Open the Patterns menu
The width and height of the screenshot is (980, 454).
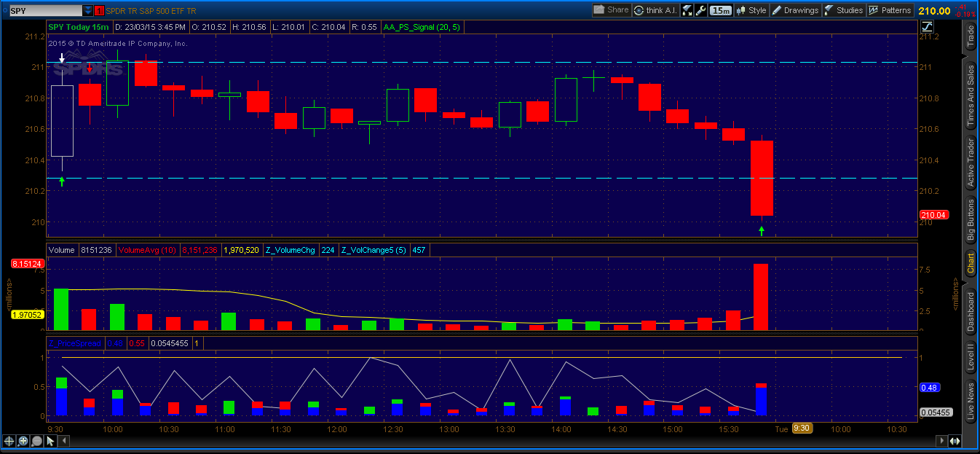coord(890,10)
